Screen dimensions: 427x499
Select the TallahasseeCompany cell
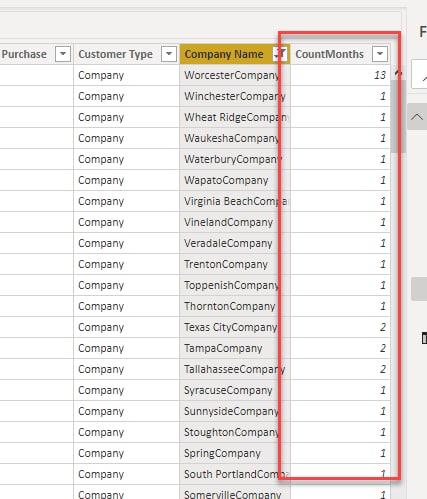(235, 369)
